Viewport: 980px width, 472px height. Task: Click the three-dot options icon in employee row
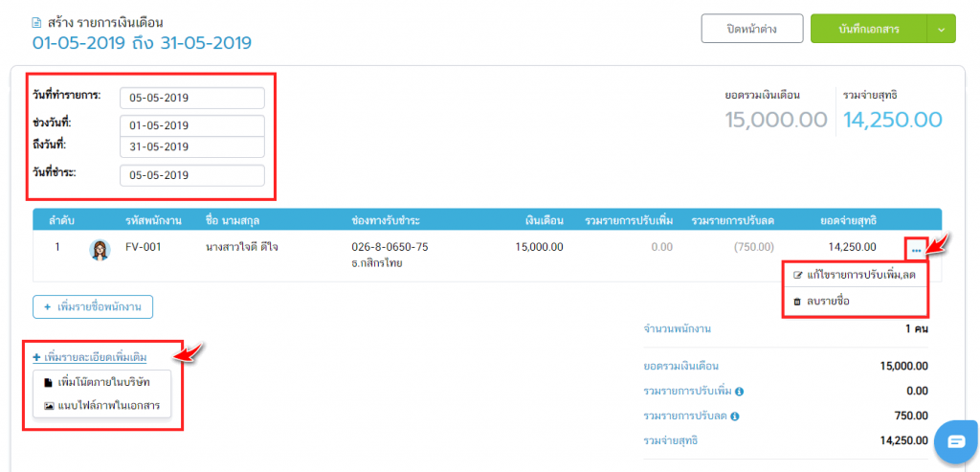(916, 251)
